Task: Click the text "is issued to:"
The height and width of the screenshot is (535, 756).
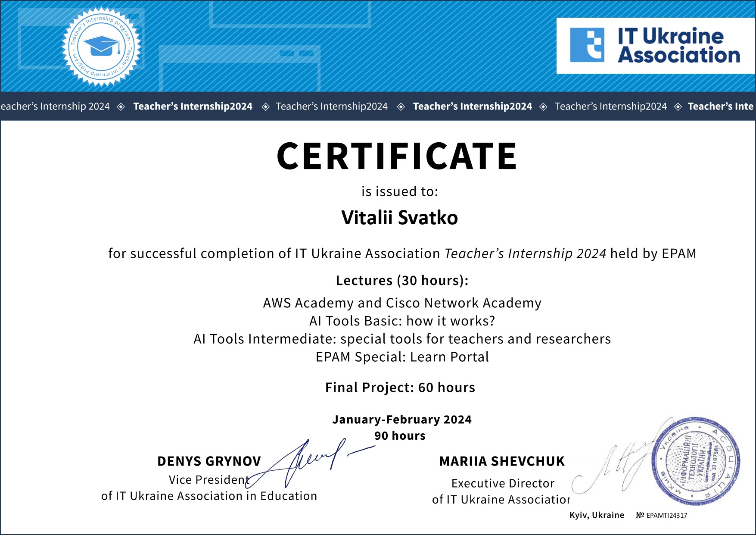Action: [400, 191]
